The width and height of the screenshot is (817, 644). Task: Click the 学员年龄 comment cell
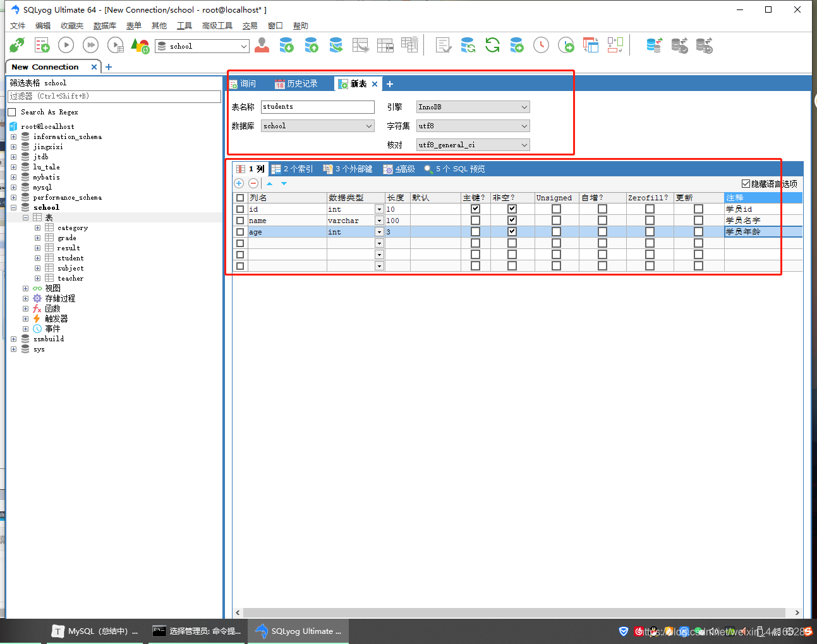(763, 232)
